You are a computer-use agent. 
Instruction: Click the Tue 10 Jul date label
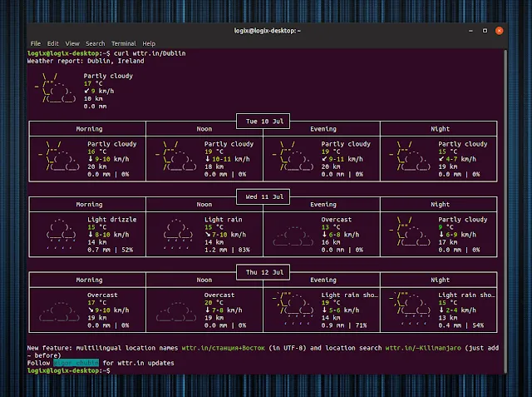[264, 121]
